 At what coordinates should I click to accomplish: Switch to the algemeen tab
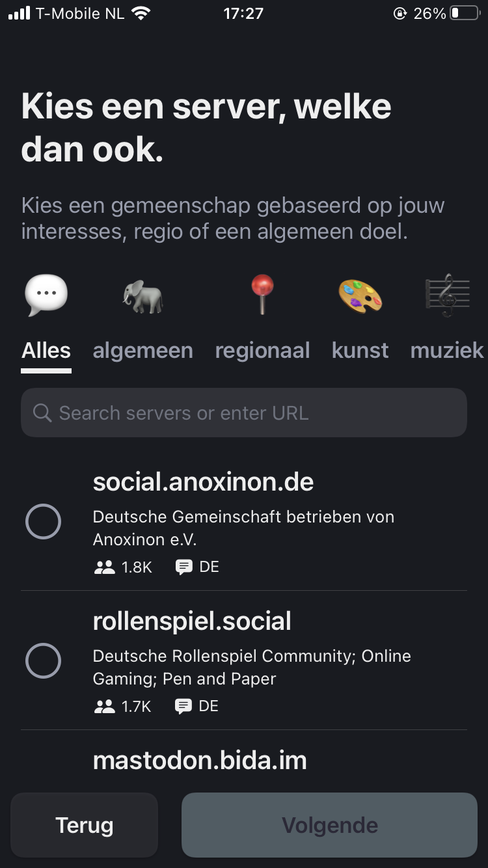tap(142, 351)
